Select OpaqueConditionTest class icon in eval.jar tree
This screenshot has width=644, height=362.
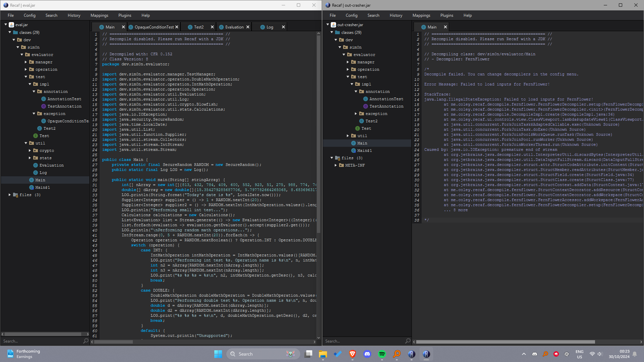[x=44, y=121]
